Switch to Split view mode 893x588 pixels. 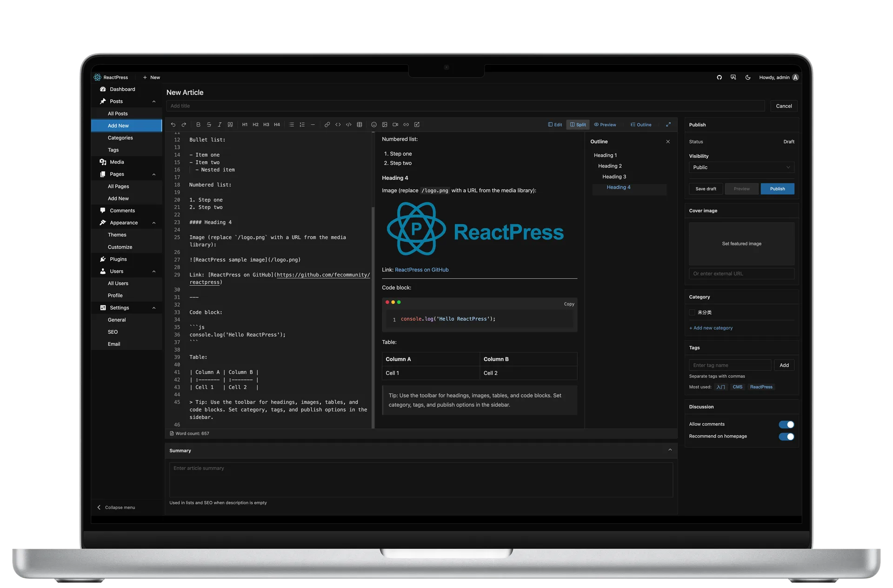pyautogui.click(x=578, y=125)
